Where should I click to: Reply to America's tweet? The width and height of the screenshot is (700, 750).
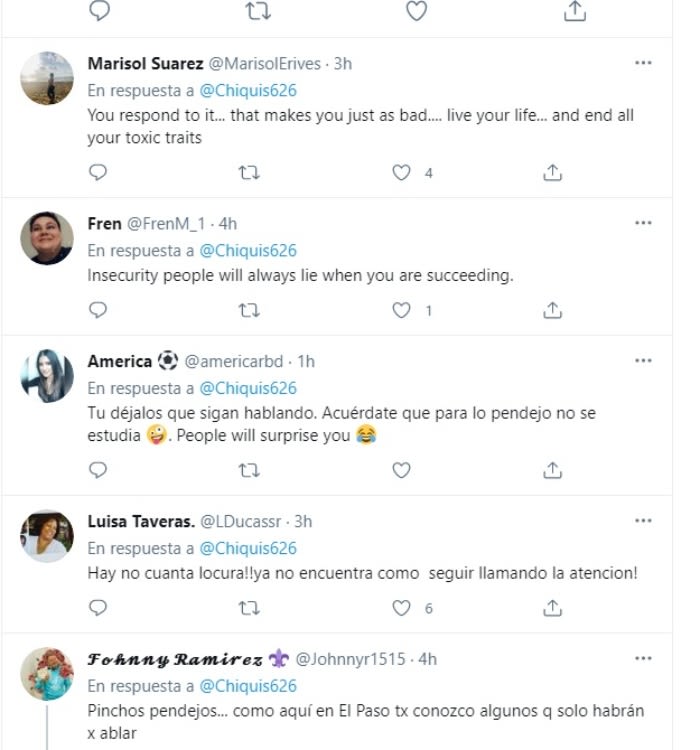pyautogui.click(x=98, y=469)
